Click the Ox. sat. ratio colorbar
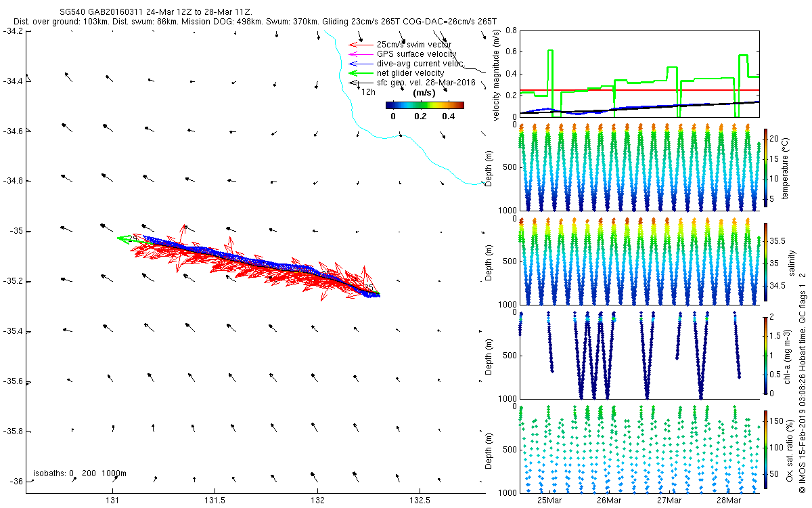The image size is (812, 508). point(765,450)
